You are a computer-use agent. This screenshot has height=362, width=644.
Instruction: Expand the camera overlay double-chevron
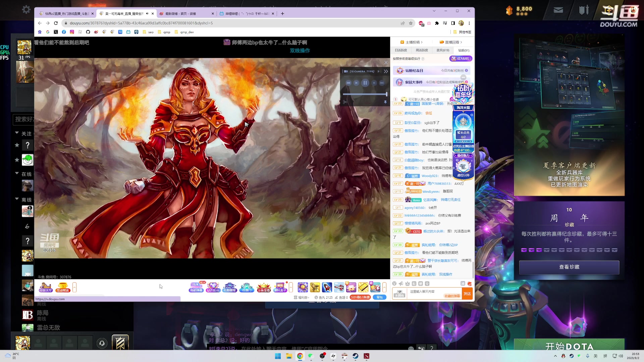[386, 71]
